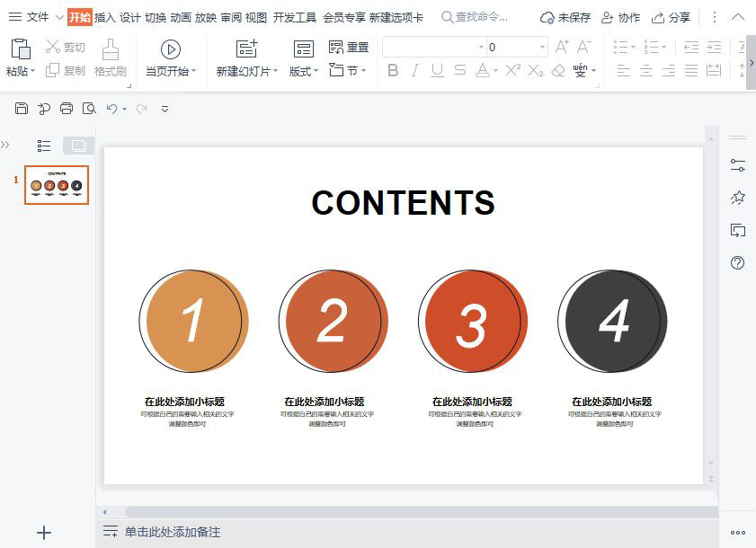The image size is (756, 548).
Task: Click the print preview icon
Action: [89, 109]
